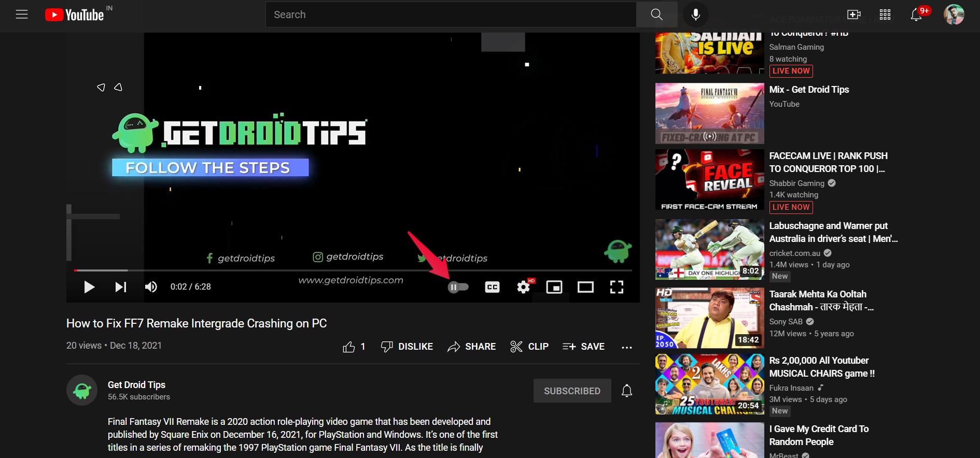This screenshot has height=458, width=980.
Task: Open the Shabbir Gaming channel name
Action: (x=796, y=183)
